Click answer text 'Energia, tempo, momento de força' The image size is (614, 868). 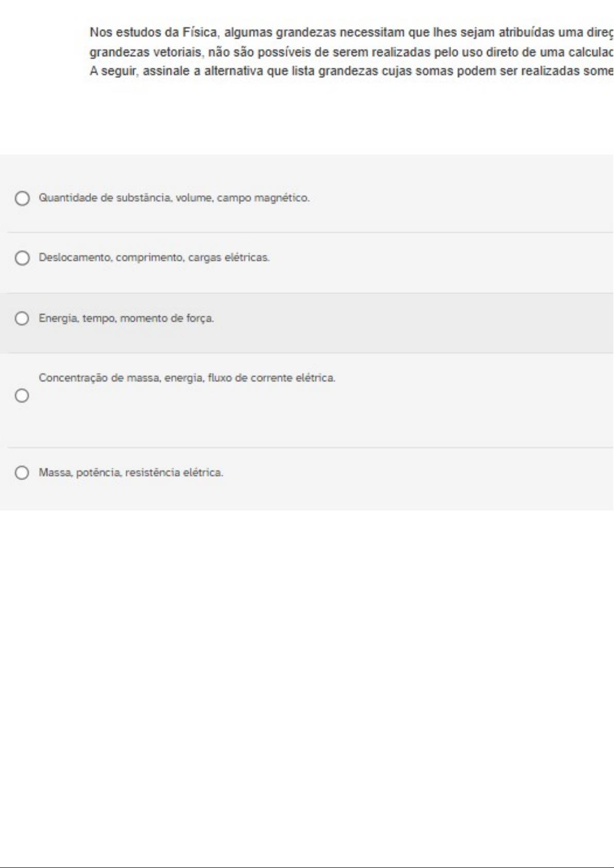(126, 318)
